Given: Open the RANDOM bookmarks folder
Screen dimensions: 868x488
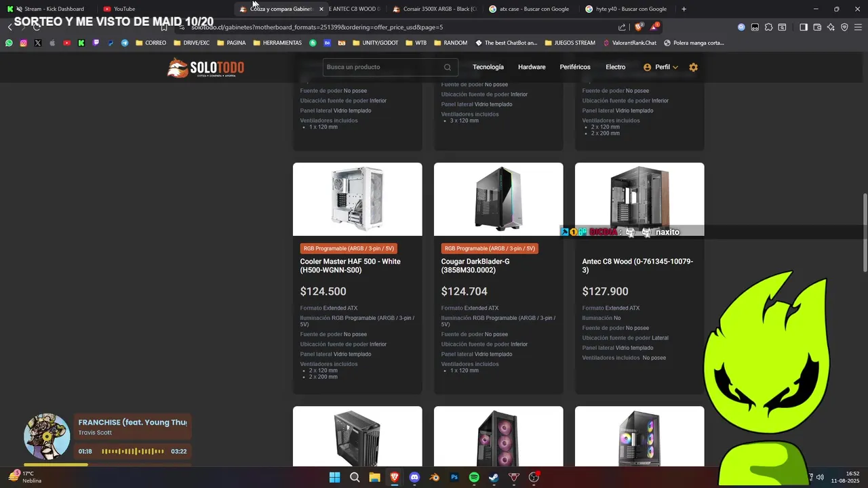Looking at the screenshot, I should coord(450,43).
